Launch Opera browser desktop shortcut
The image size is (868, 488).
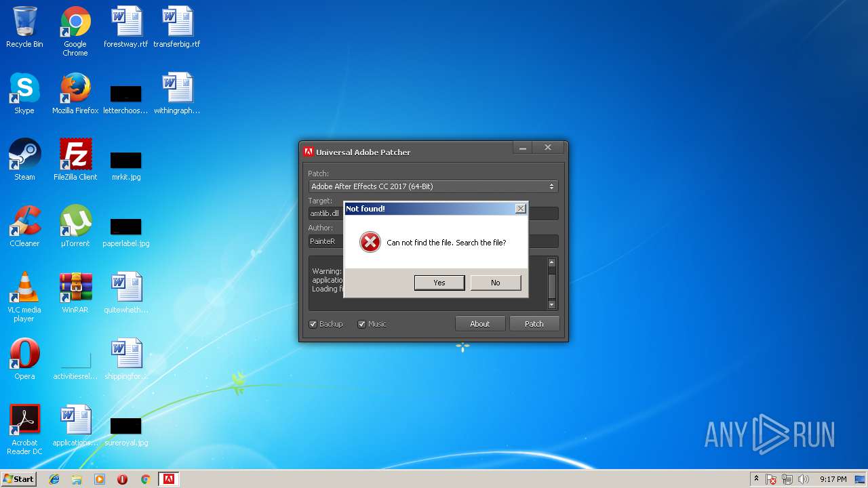(24, 359)
